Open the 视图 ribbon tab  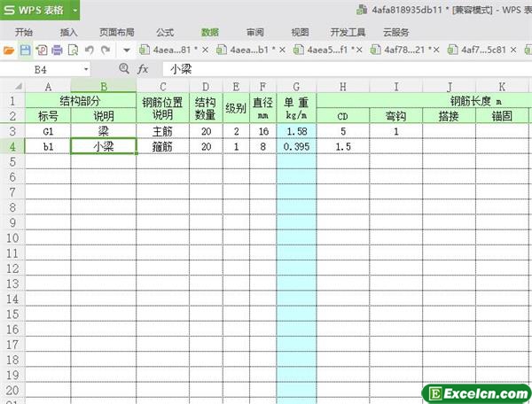[301, 32]
